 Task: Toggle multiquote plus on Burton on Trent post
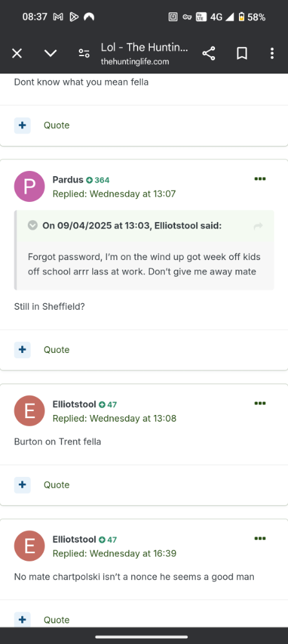22,485
